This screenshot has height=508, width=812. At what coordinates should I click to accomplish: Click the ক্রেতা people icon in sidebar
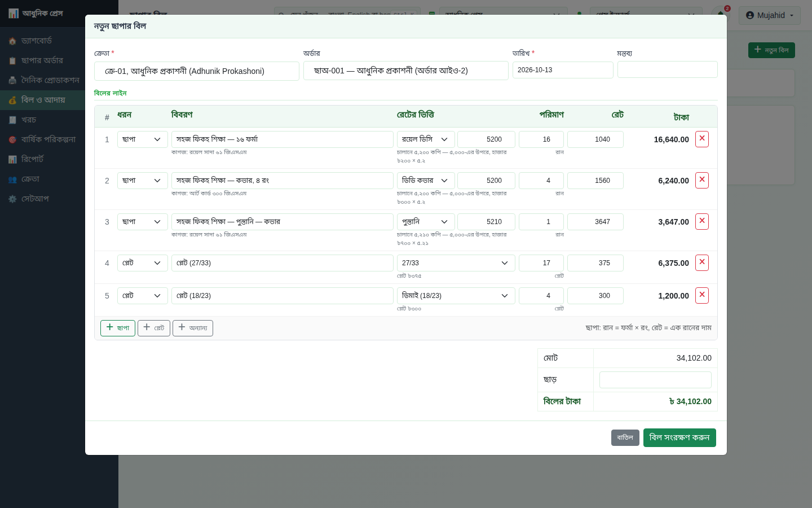point(12,179)
